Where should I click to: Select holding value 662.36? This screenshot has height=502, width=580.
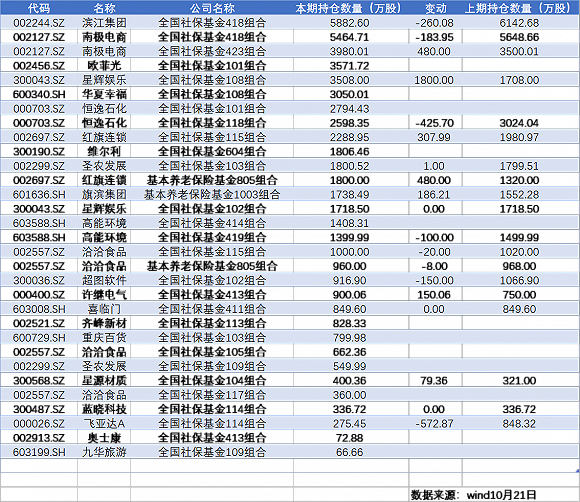point(350,352)
